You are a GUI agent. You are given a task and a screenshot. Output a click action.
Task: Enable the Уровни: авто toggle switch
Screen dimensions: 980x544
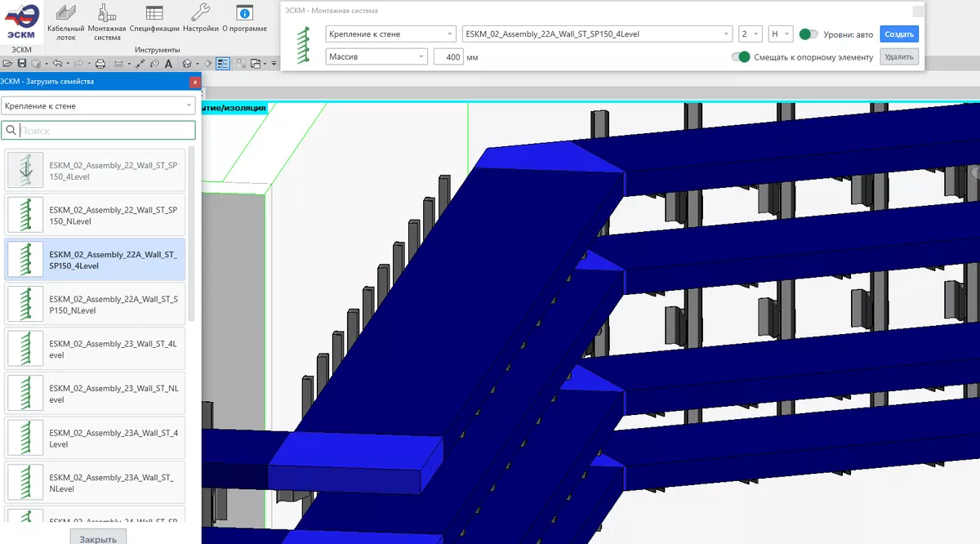pos(807,33)
